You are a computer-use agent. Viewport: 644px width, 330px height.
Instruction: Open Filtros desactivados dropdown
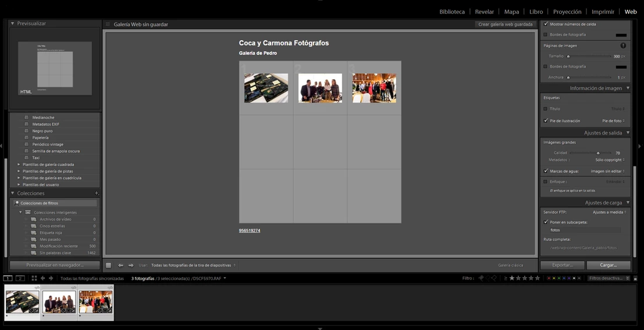coord(609,278)
